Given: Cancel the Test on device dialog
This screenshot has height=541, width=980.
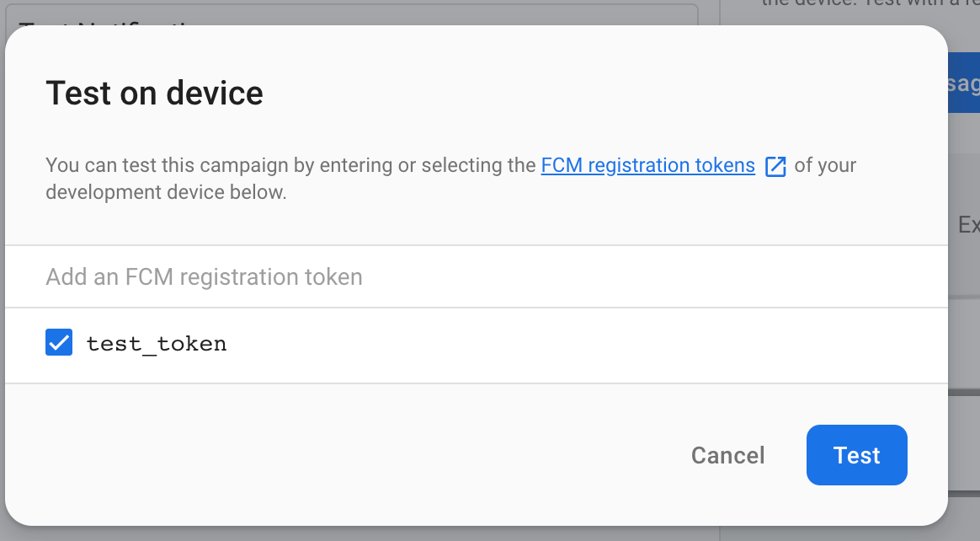Looking at the screenshot, I should pyautogui.click(x=727, y=455).
